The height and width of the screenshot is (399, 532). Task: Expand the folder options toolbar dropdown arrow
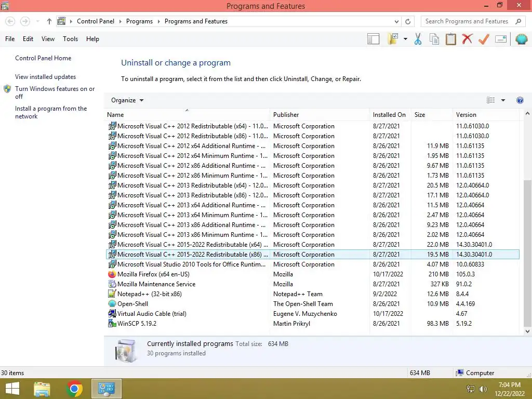pyautogui.click(x=405, y=39)
